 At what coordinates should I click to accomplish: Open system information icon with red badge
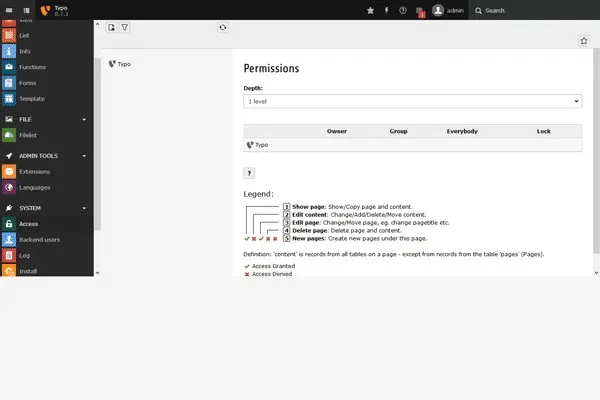(x=420, y=11)
